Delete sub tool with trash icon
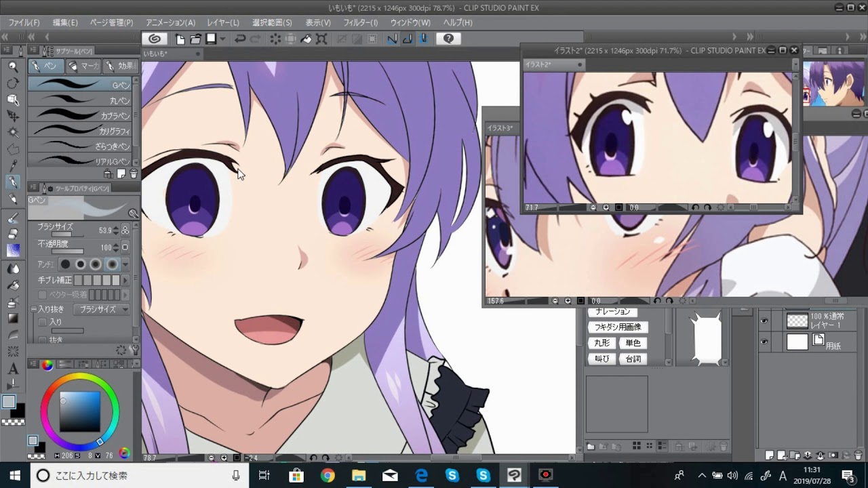 coord(133,174)
